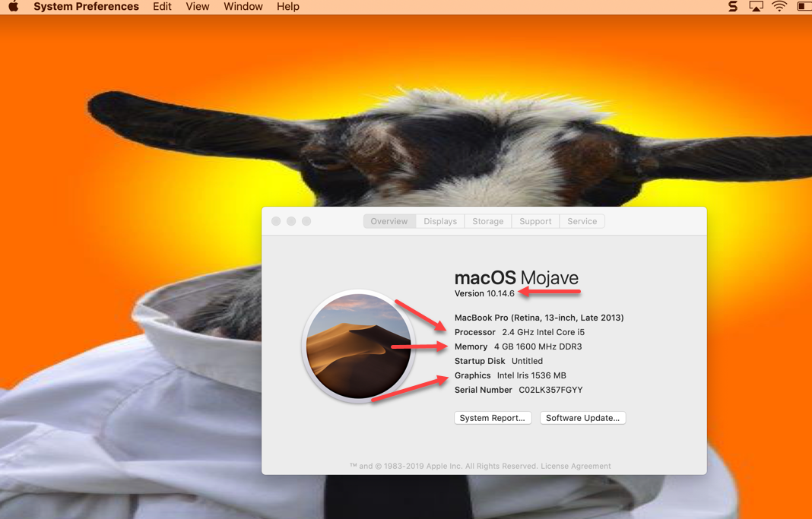The image size is (812, 519).
Task: Click the System Report button
Action: (x=493, y=418)
